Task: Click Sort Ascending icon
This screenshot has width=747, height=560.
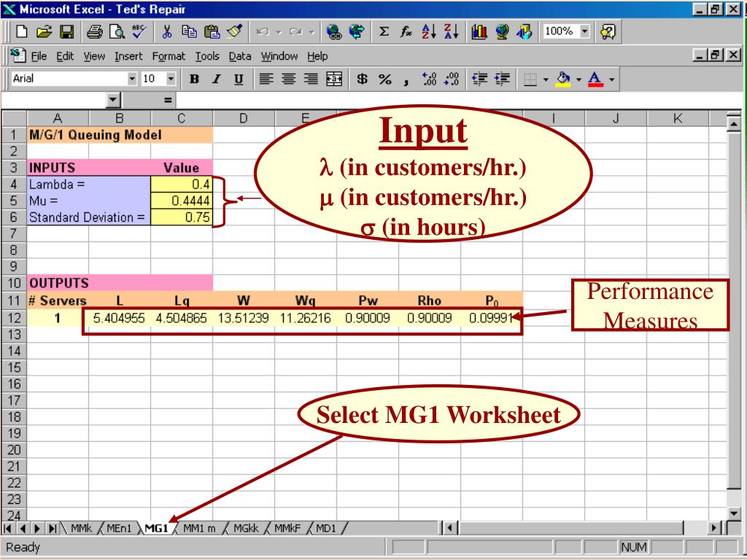Action: click(x=430, y=32)
